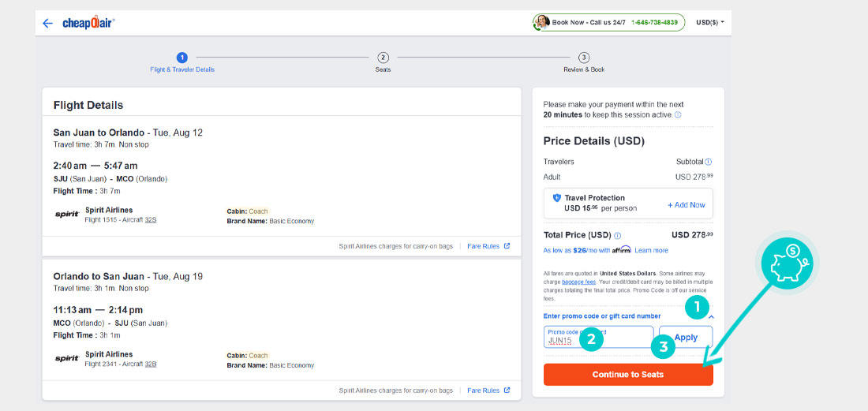This screenshot has width=868, height=411.
Task: Click Enter promo code or gift card number
Action: (602, 316)
